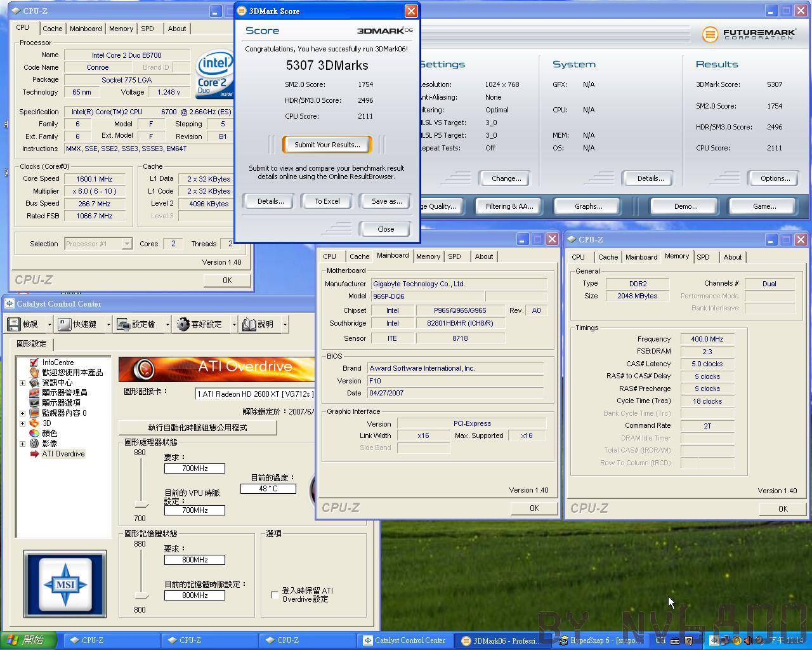Click the red arrow ATI Overdrive icon

(34, 454)
